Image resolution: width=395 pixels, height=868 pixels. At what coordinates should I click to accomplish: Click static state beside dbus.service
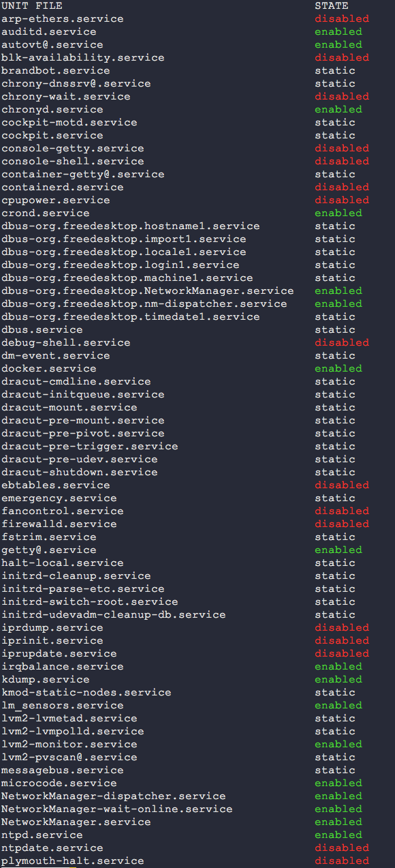(335, 330)
